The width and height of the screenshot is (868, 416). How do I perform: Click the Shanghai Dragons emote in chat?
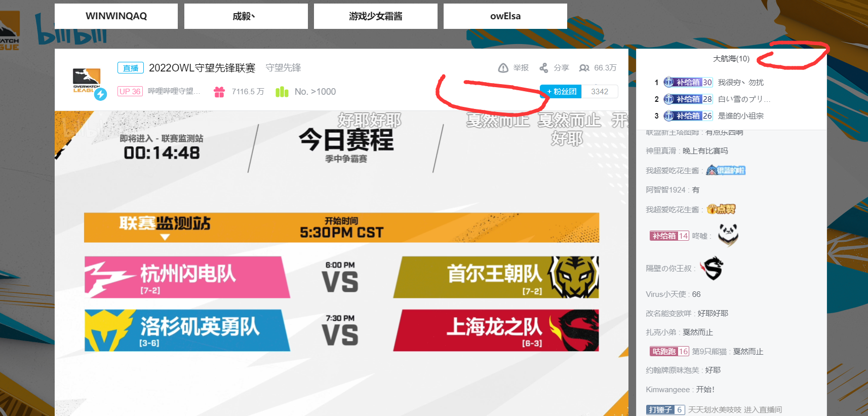tap(712, 268)
